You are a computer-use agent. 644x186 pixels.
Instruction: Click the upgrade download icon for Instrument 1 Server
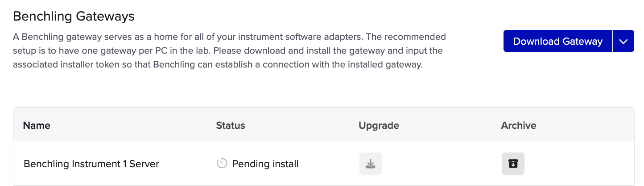[371, 164]
